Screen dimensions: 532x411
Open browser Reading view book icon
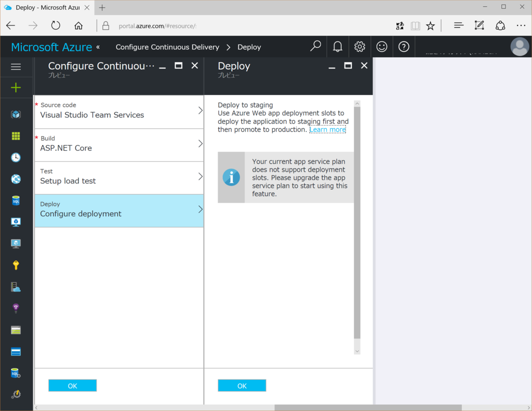[x=415, y=26]
